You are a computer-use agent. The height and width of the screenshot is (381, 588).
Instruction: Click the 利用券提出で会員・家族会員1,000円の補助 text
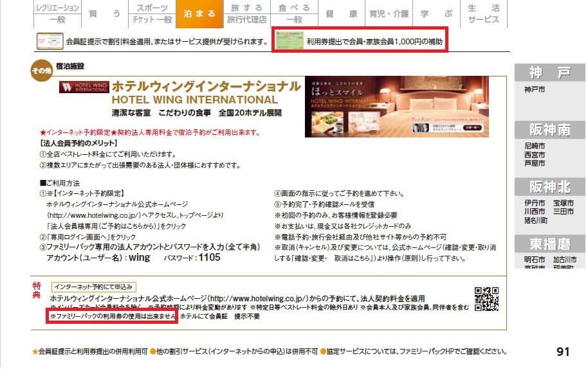(x=374, y=42)
